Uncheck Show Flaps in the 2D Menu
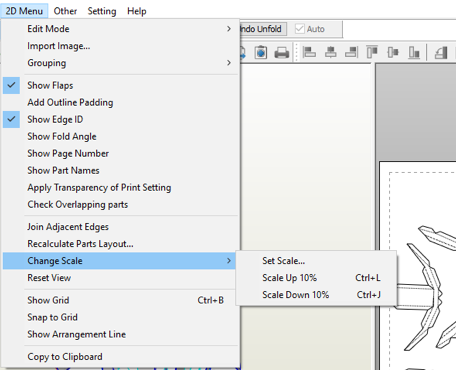 [x=121, y=85]
